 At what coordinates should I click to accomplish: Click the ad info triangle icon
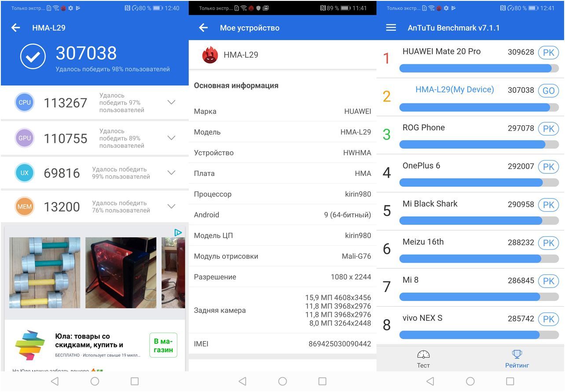(178, 232)
